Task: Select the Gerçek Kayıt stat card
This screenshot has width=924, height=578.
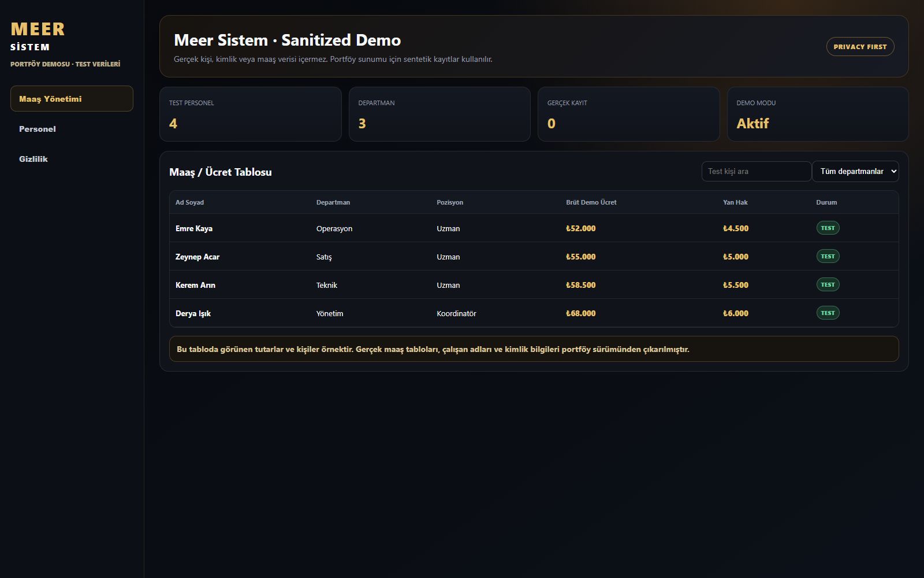Action: pos(628,114)
